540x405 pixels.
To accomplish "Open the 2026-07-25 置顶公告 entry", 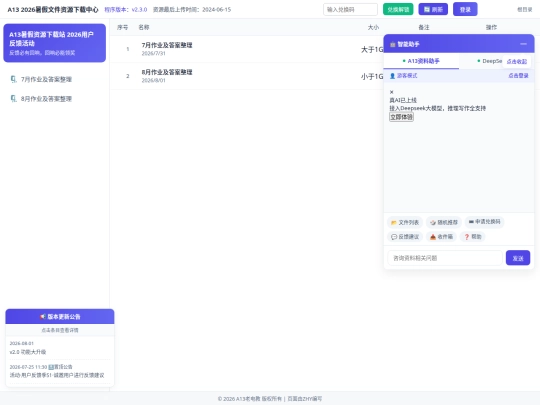I will (x=59, y=371).
